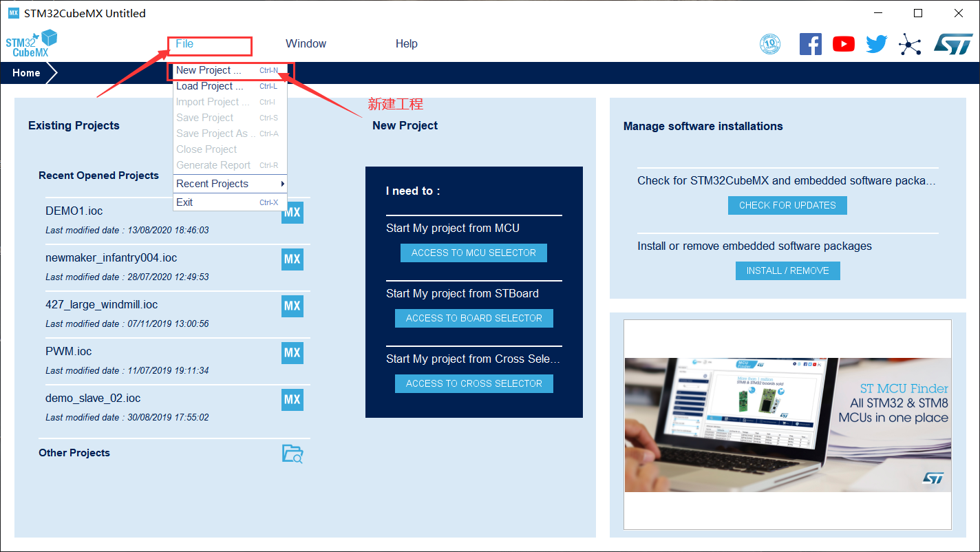980x552 pixels.
Task: Click CHECK FOR UPDATES button
Action: pyautogui.click(x=787, y=205)
